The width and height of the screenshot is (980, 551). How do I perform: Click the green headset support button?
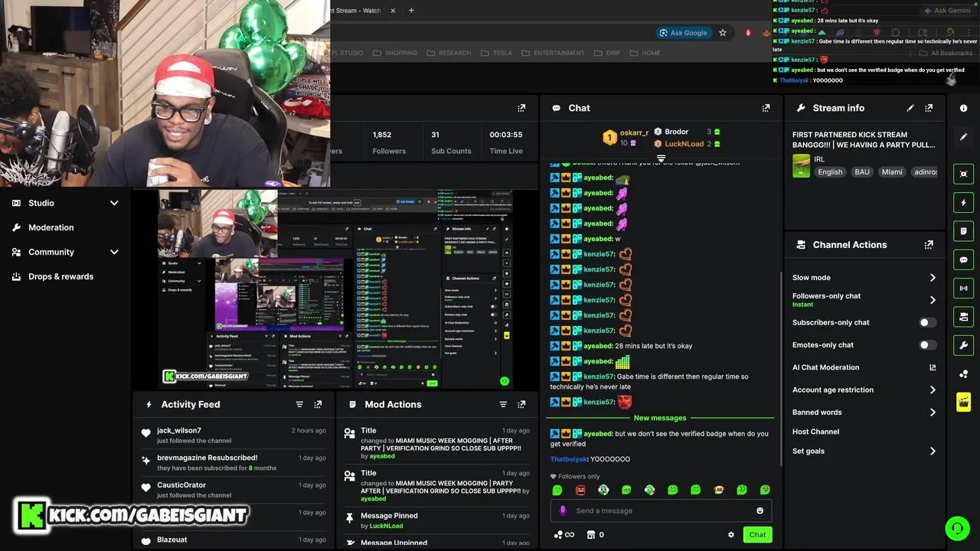(x=957, y=528)
